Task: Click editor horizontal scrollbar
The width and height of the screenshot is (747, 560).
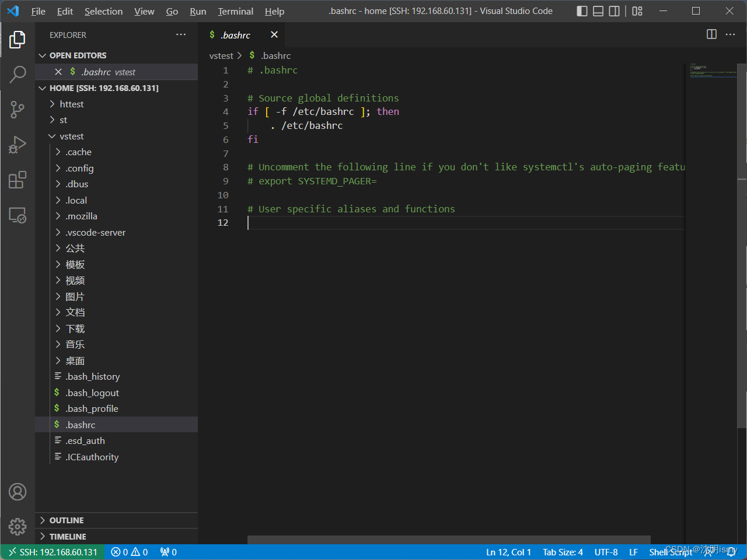Action: pos(449,540)
